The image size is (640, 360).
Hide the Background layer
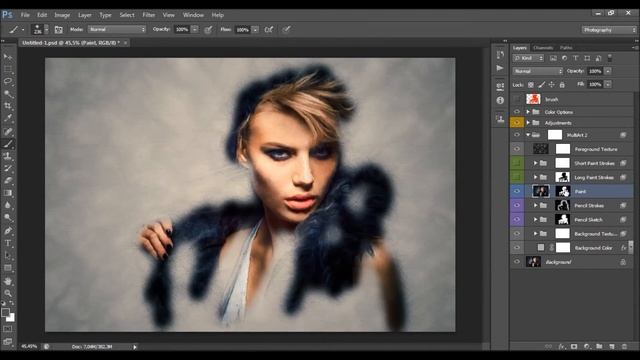coord(517,262)
